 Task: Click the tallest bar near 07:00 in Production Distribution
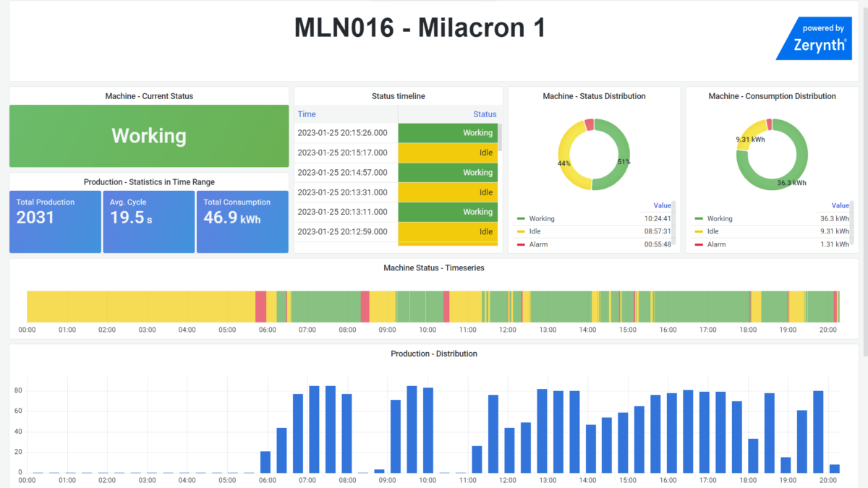314,427
